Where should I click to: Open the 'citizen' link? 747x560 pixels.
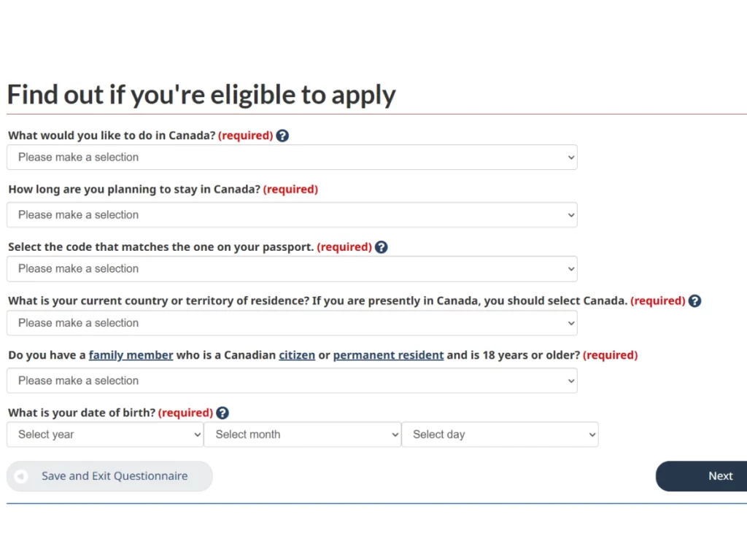[296, 355]
